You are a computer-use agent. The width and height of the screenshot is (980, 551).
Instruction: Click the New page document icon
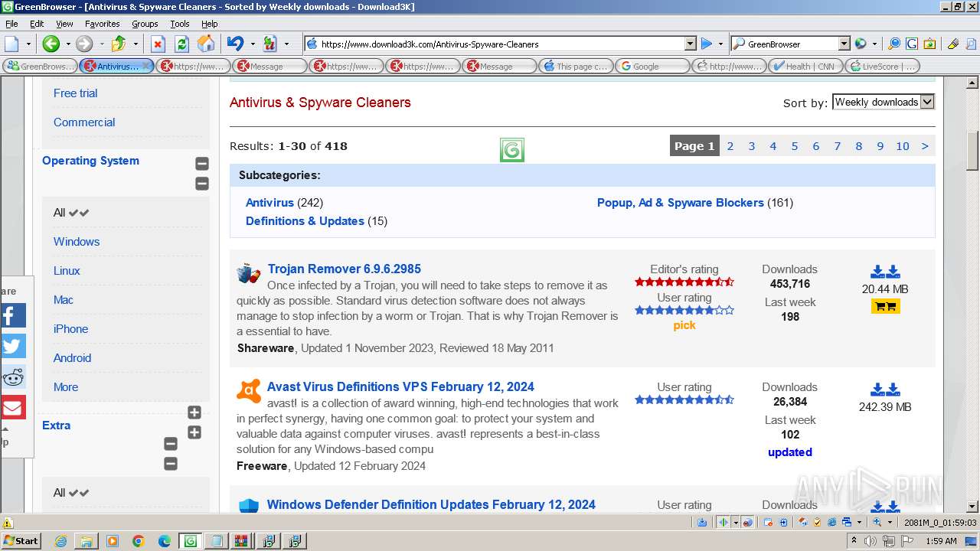(12, 44)
